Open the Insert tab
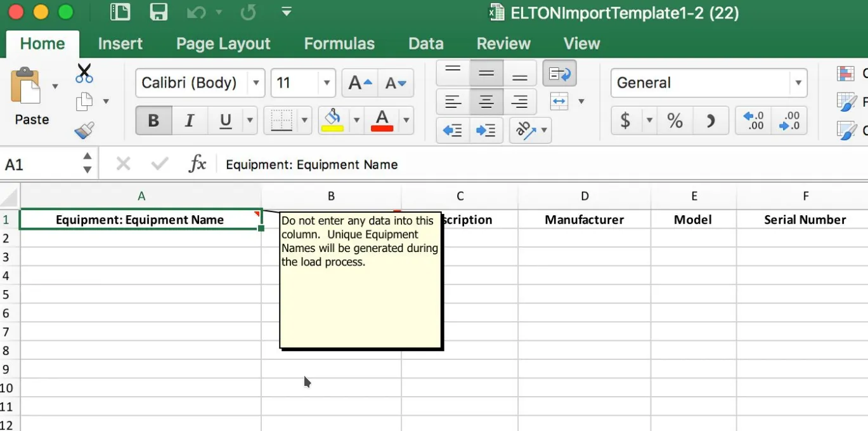The image size is (868, 431). pos(120,44)
